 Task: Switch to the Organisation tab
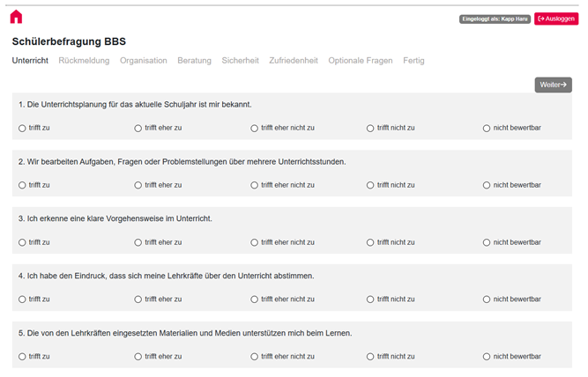(x=143, y=61)
